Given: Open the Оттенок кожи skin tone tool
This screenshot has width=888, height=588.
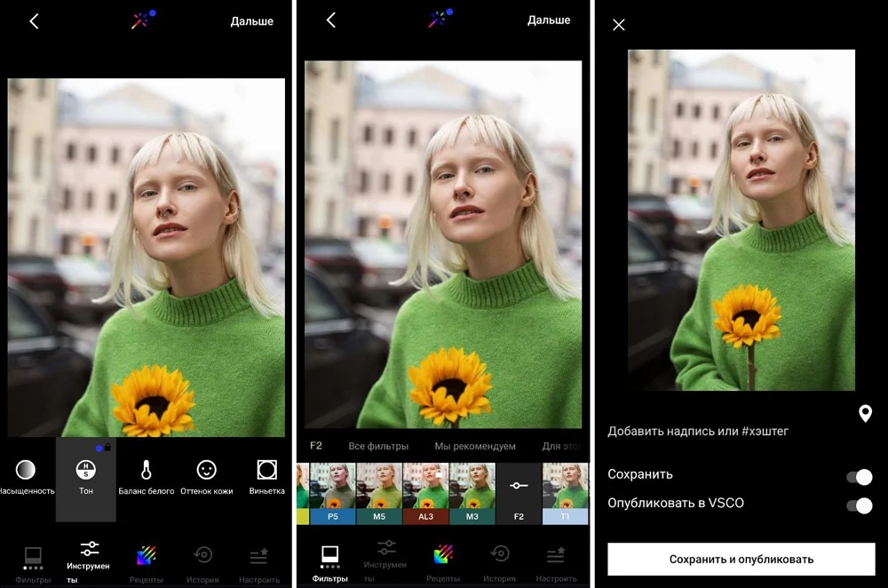Looking at the screenshot, I should pyautogui.click(x=206, y=476).
